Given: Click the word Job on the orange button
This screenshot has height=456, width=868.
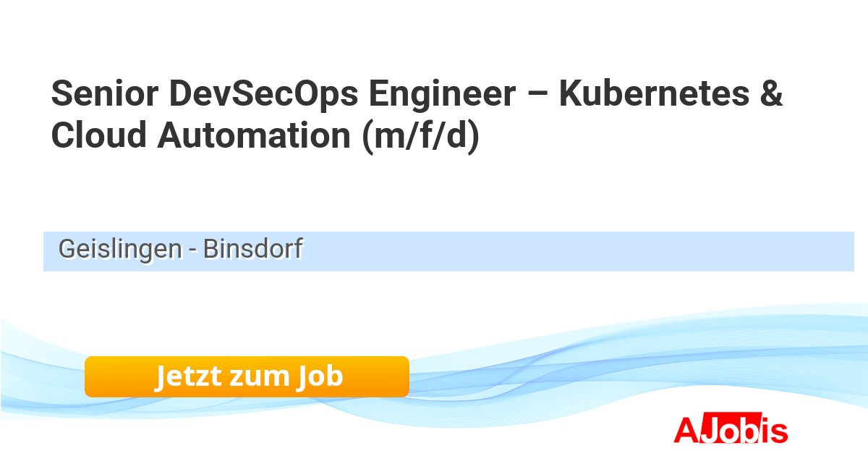Looking at the screenshot, I should 318,377.
